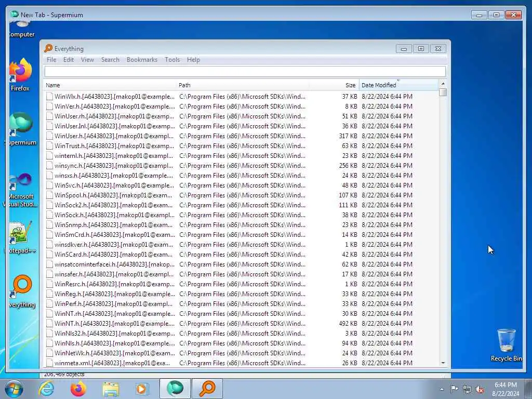Click the Everything title bar search icon

pos(48,48)
